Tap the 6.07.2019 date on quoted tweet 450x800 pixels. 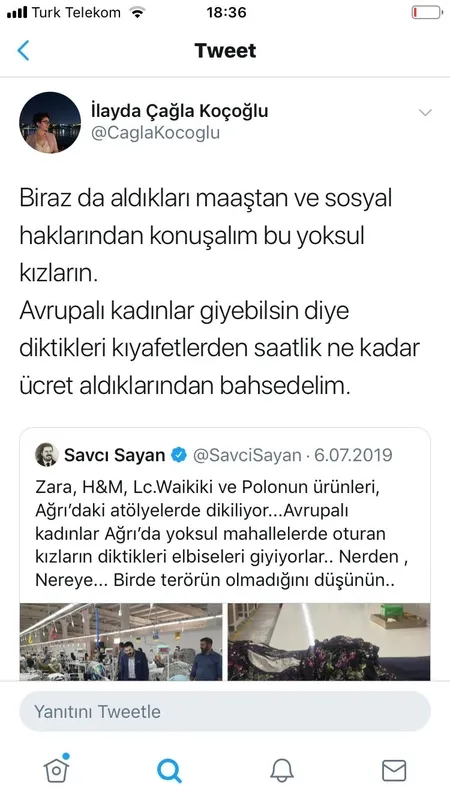point(353,455)
